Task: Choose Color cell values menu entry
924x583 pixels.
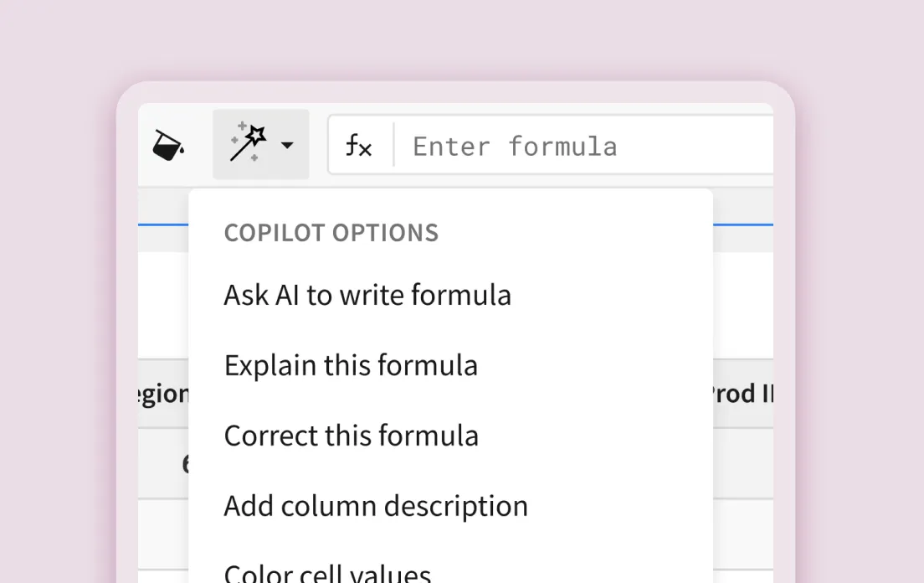Action: coord(327,572)
